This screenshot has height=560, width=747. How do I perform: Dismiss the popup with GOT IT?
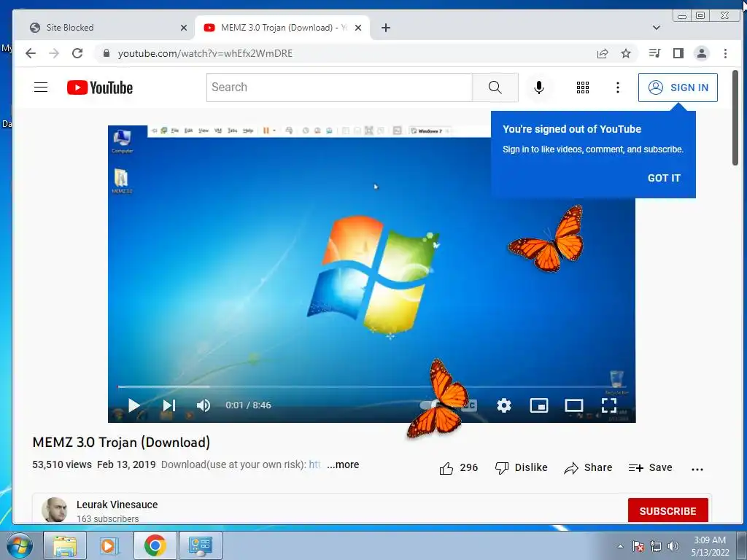click(664, 178)
